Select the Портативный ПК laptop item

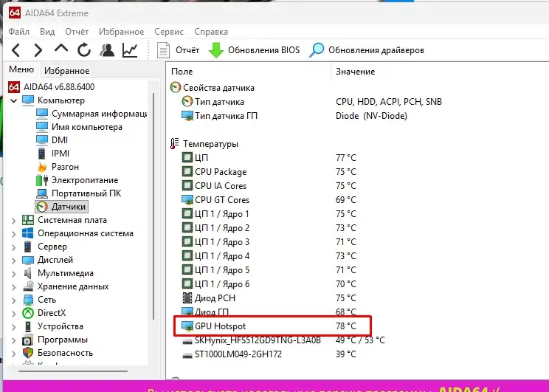click(x=79, y=193)
